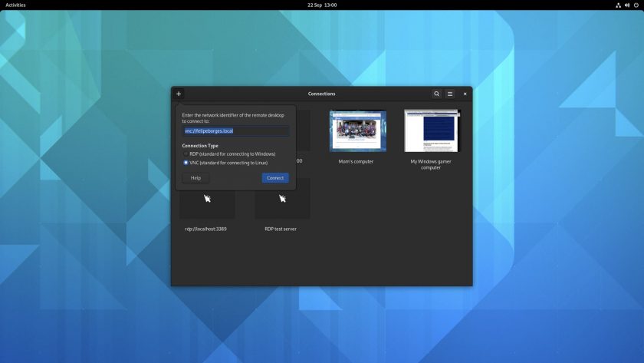The image size is (644, 363).
Task: Click the Connect button
Action: point(275,178)
